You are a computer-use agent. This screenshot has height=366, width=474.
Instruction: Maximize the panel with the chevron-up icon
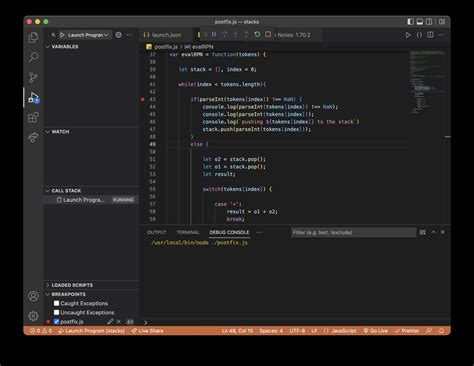click(x=433, y=232)
